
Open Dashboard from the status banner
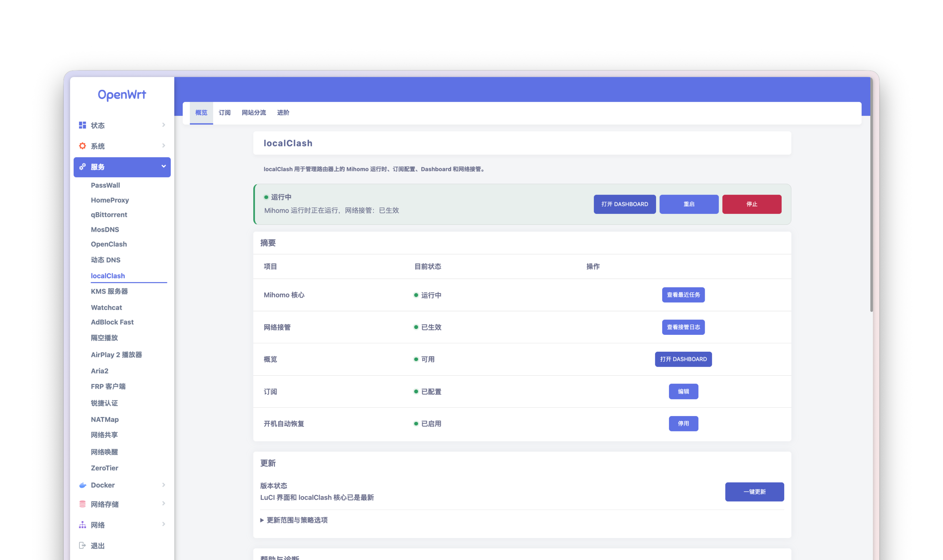625,204
